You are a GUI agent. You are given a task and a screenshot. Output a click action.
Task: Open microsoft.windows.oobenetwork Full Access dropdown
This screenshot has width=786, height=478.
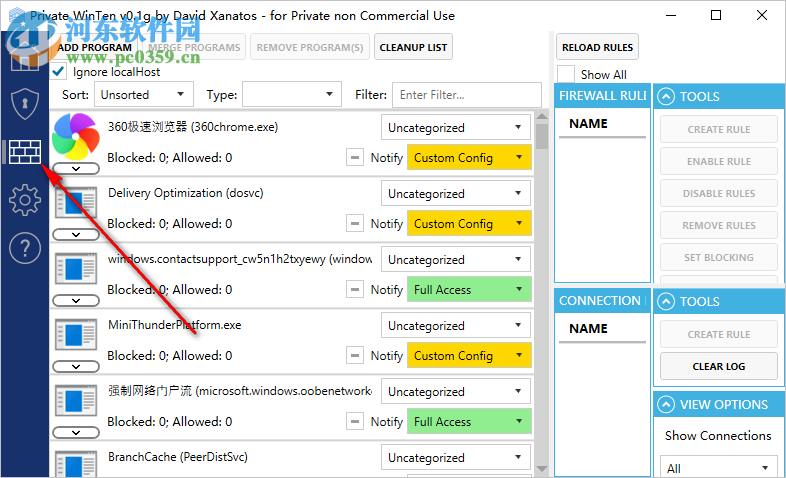point(469,422)
